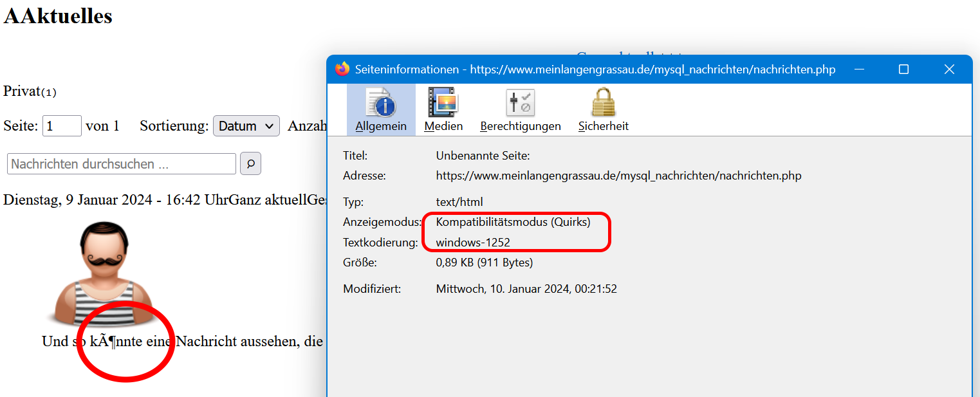Click the Kompatibilitätsmodus (Quirks) value

[513, 223]
